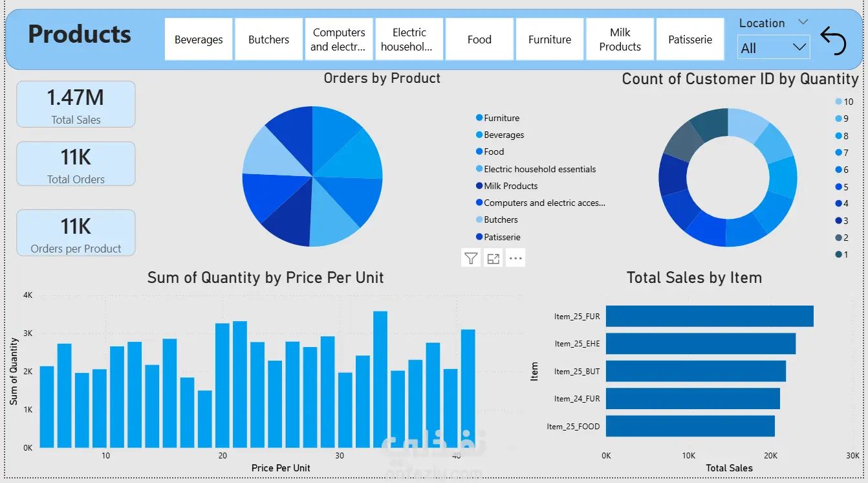Select quantity 1 legend marker
The height and width of the screenshot is (483, 868).
coord(839,254)
